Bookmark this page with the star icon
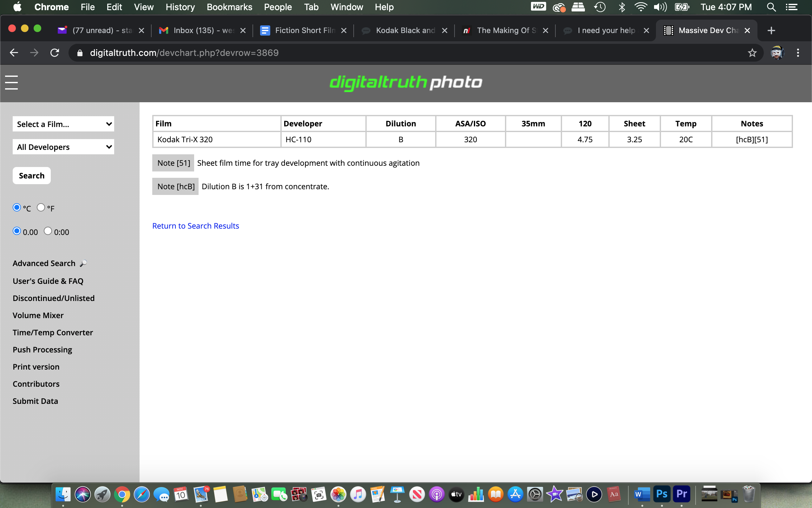Image resolution: width=812 pixels, height=508 pixels. [x=752, y=53]
